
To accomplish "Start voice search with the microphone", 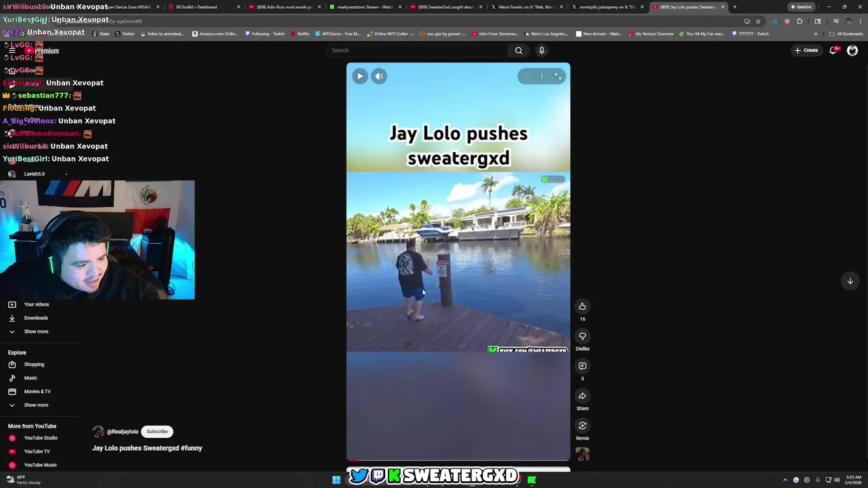I will 541,50.
